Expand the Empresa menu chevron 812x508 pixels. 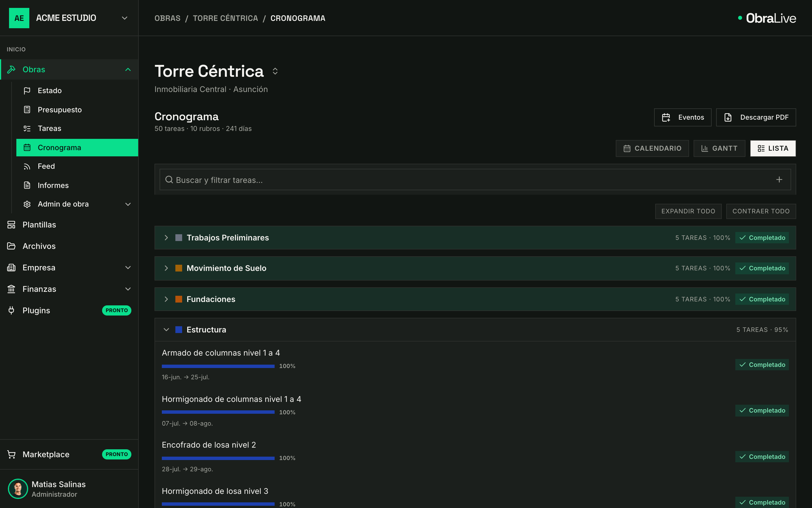coord(128,268)
